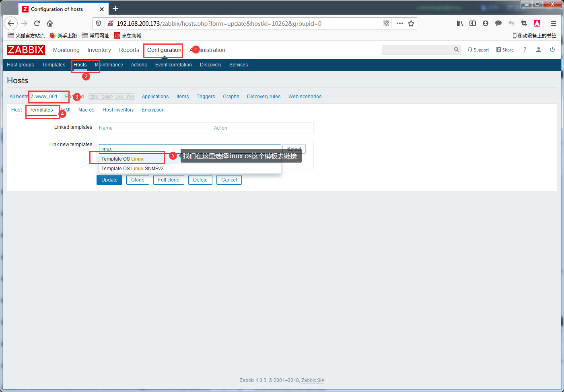Click the tracking protection shield icon
The image size is (564, 392).
[99, 23]
